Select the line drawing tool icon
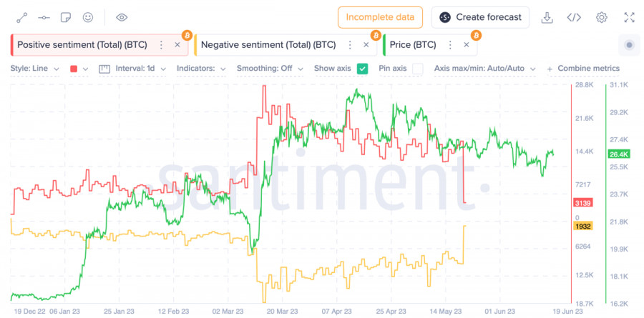Image resolution: width=644 pixels, height=318 pixels. (x=22, y=17)
